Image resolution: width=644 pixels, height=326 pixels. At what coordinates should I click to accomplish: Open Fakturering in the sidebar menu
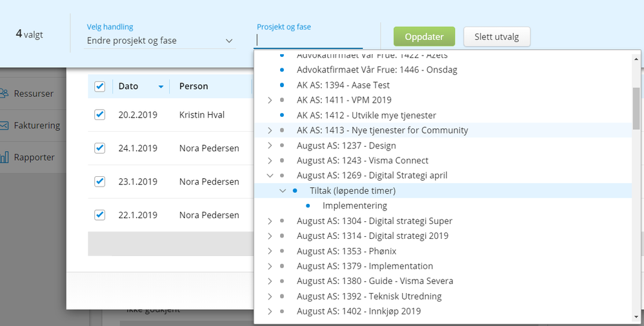click(x=37, y=125)
